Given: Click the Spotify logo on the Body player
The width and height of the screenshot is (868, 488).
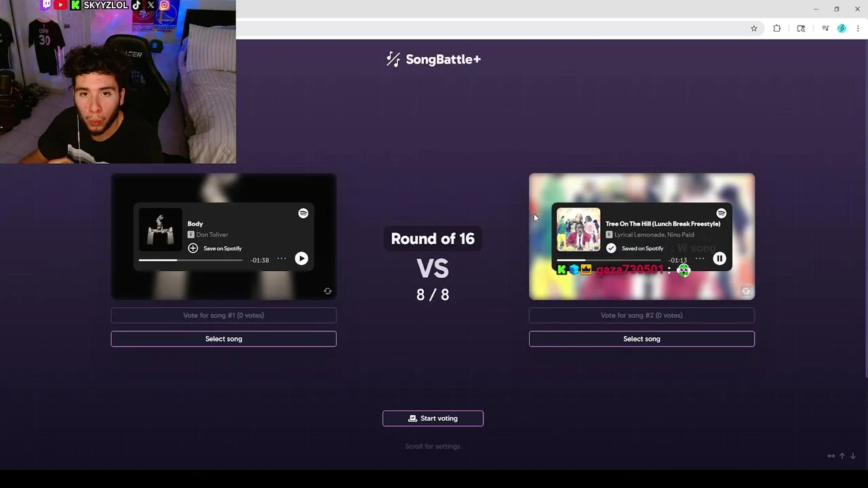Looking at the screenshot, I should point(303,213).
